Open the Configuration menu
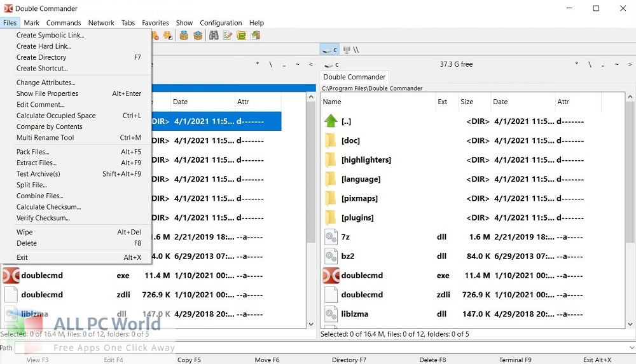The width and height of the screenshot is (636, 364). point(221,23)
